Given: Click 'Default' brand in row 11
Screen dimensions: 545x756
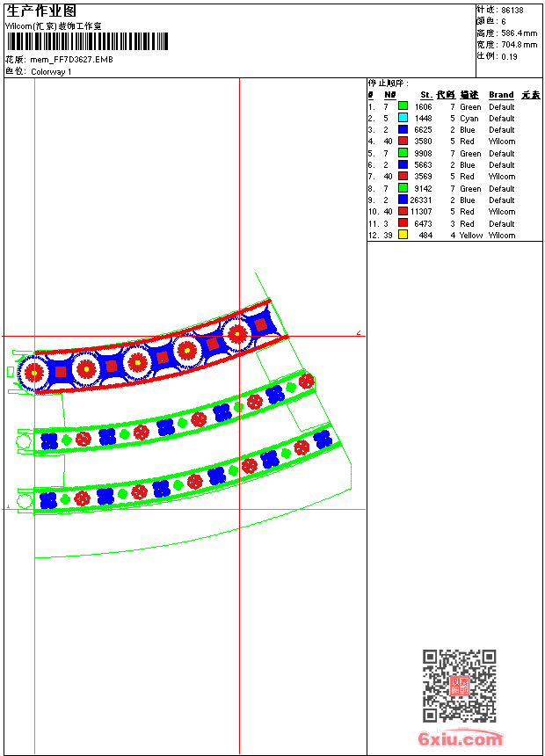Looking at the screenshot, I should tap(502, 224).
